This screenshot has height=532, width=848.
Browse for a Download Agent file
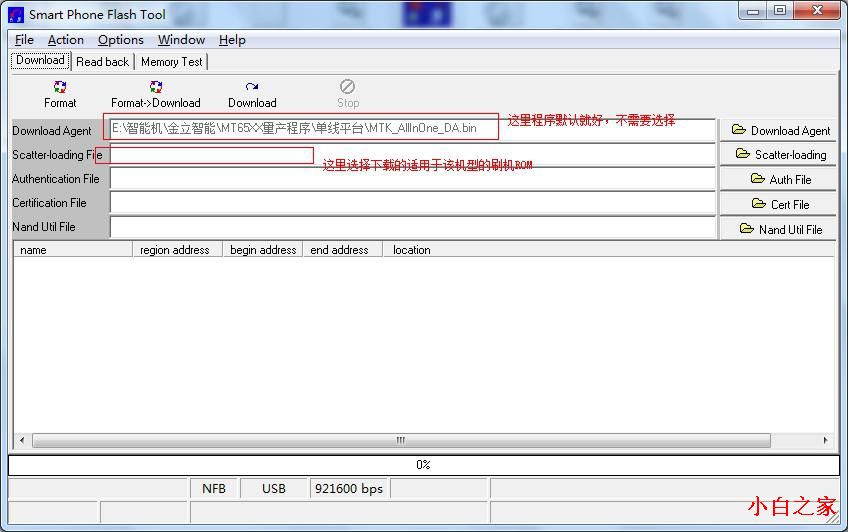pos(778,130)
